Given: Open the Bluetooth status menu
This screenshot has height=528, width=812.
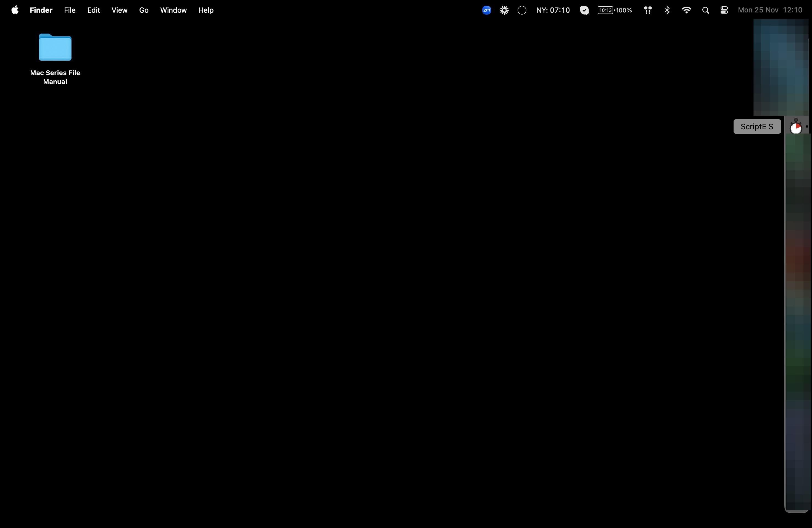Looking at the screenshot, I should point(667,10).
